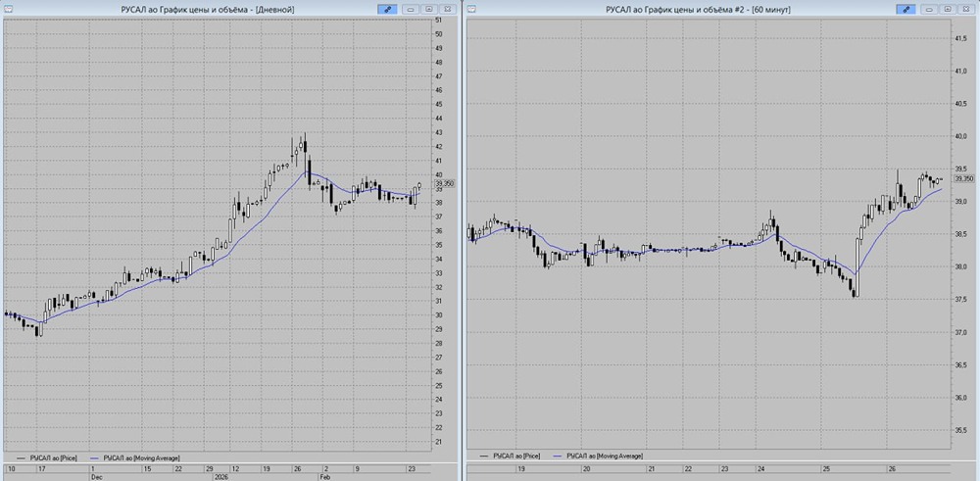Click date '19' on the 60-minute chart time axis
Screen dimensions: 980x481
click(520, 468)
